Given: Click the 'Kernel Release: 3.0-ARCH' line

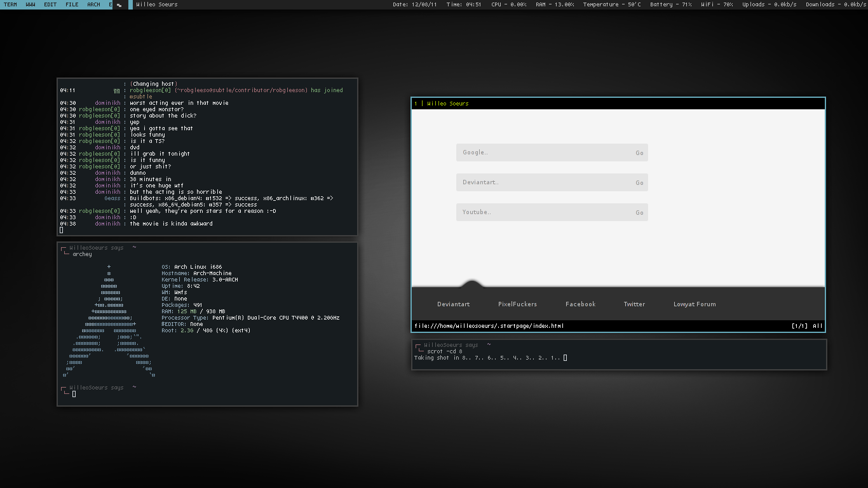Looking at the screenshot, I should coord(200,280).
